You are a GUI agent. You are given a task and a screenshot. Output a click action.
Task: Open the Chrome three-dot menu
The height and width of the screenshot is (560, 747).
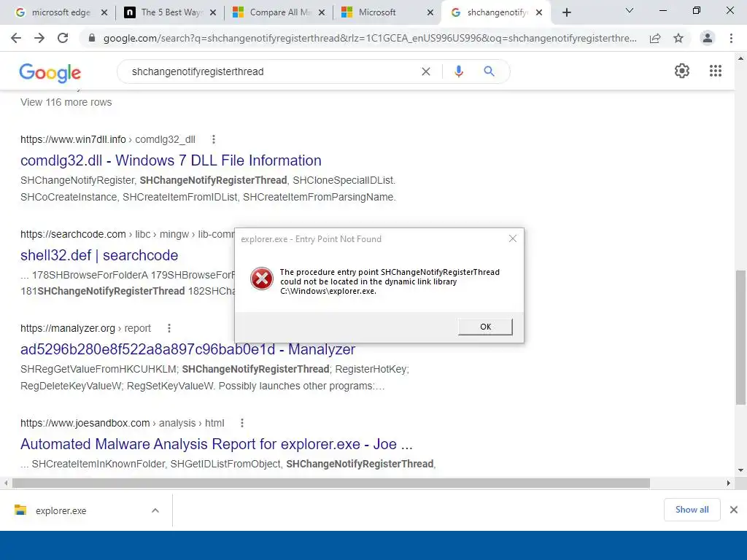731,38
